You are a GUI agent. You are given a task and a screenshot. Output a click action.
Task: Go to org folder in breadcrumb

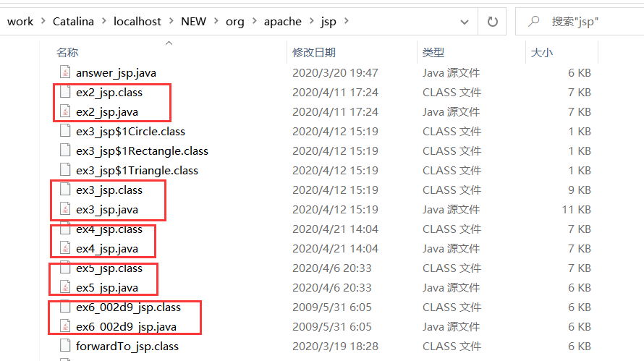click(235, 22)
